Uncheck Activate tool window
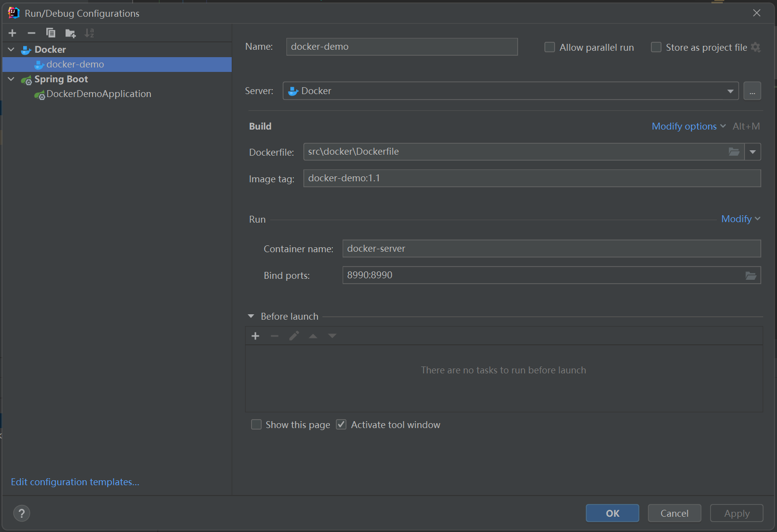Image resolution: width=777 pixels, height=532 pixels. (341, 425)
